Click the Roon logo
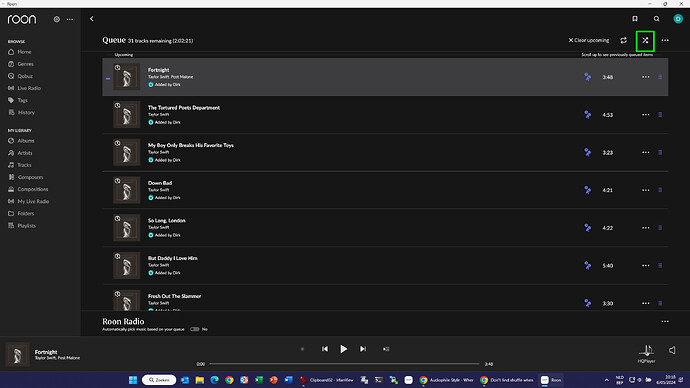690x388 pixels. click(22, 19)
